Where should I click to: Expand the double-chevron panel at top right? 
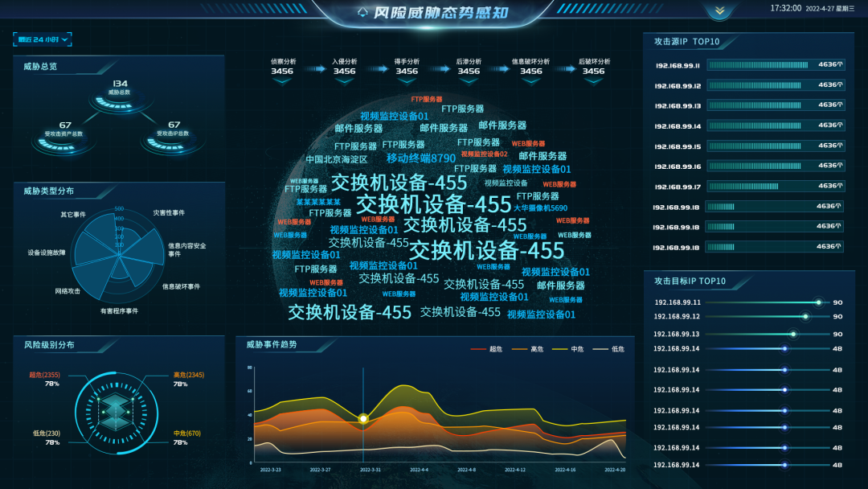(719, 10)
